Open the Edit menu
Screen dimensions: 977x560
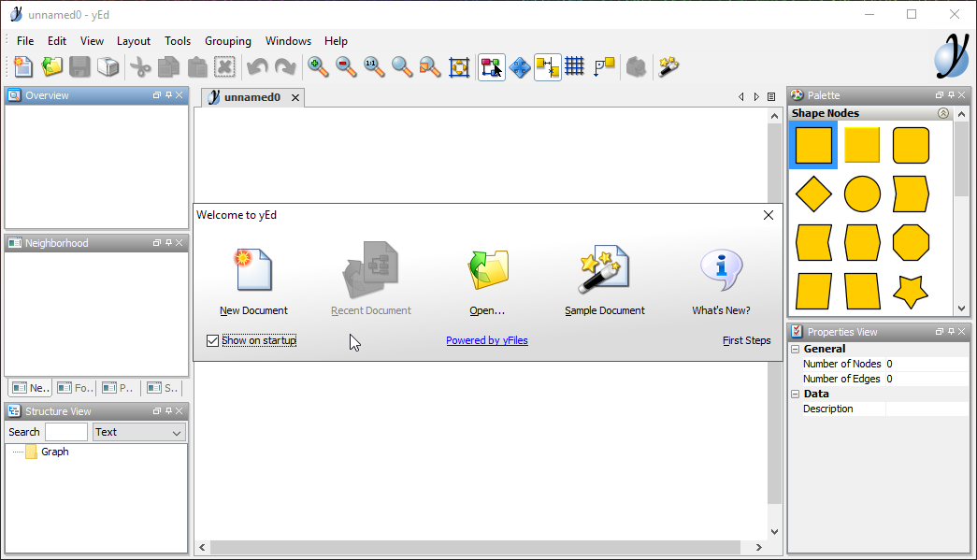[57, 41]
